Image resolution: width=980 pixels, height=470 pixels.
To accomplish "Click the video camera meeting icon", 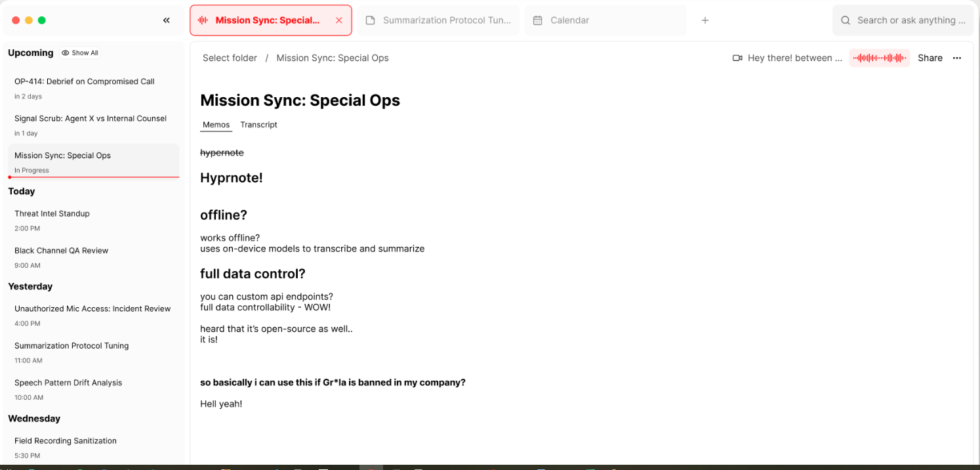I will (737, 58).
